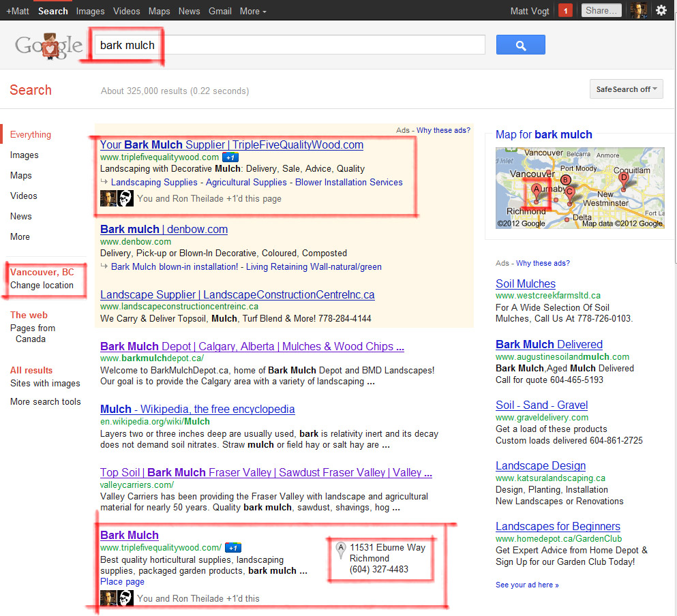The width and height of the screenshot is (677, 616).
Task: Click Change location under Vancouver, BC
Action: pyautogui.click(x=42, y=286)
